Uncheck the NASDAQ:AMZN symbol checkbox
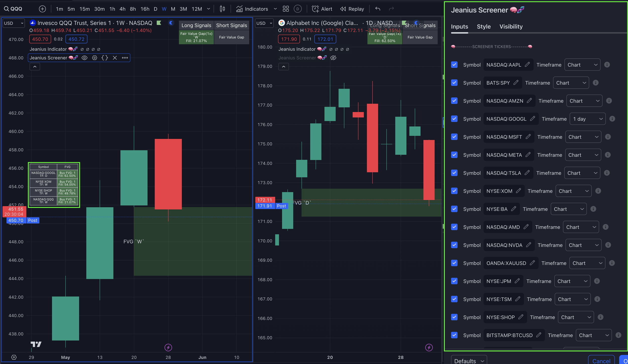The width and height of the screenshot is (628, 364). click(x=454, y=101)
